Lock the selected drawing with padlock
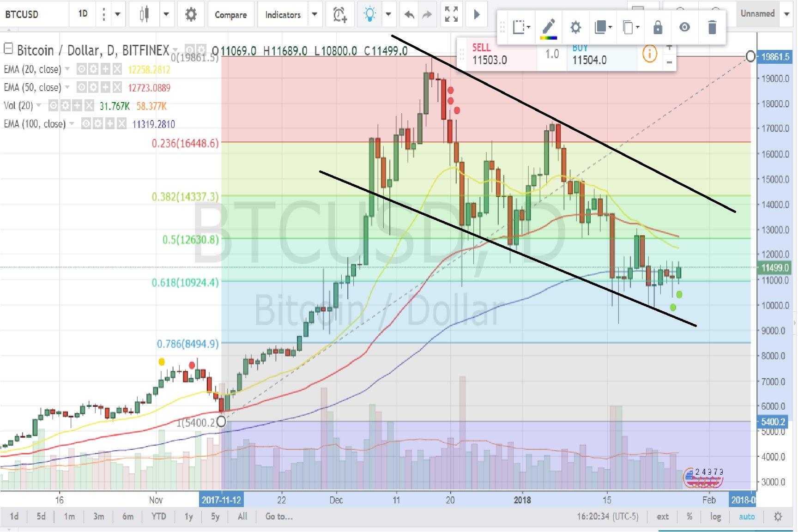Viewport: 798px width, 532px height. click(658, 27)
